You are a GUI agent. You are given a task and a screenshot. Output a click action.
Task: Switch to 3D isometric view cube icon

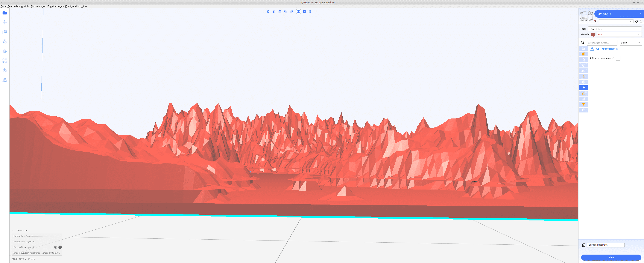pyautogui.click(x=268, y=11)
